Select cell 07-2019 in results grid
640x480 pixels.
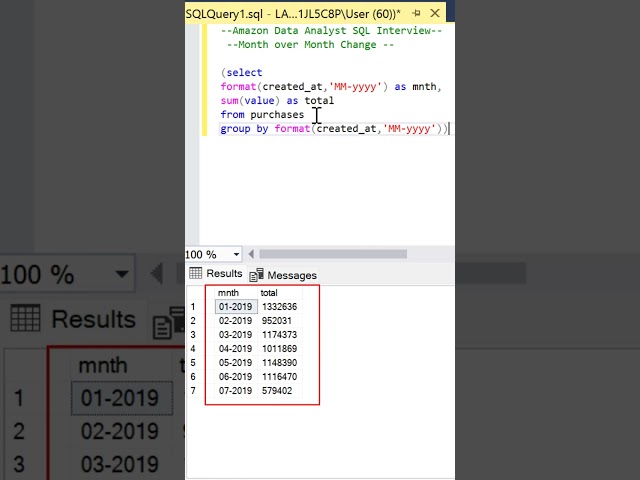(236, 391)
